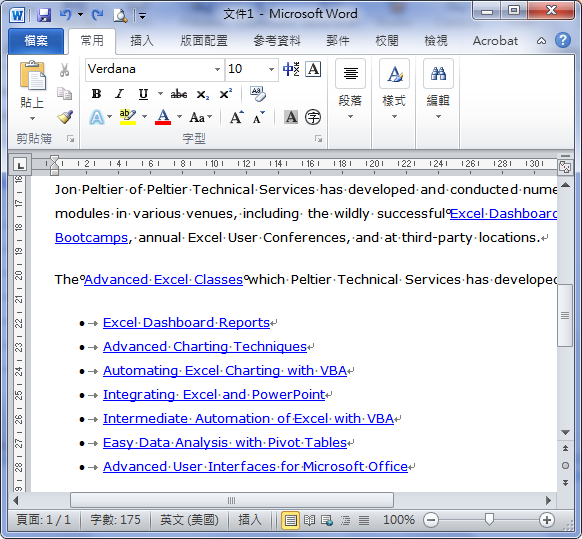Viewport: 582px width, 539px height.
Task: Open the 段落 paragraph group
Action: click(x=350, y=89)
